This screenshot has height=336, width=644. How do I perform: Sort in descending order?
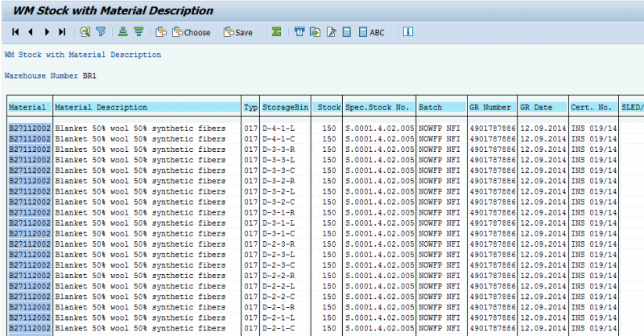[138, 32]
